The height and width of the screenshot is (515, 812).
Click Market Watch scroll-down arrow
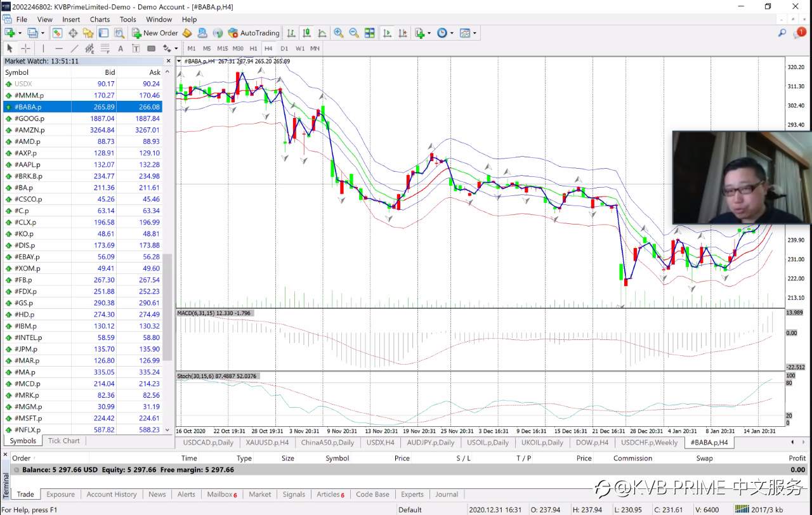[x=168, y=430]
